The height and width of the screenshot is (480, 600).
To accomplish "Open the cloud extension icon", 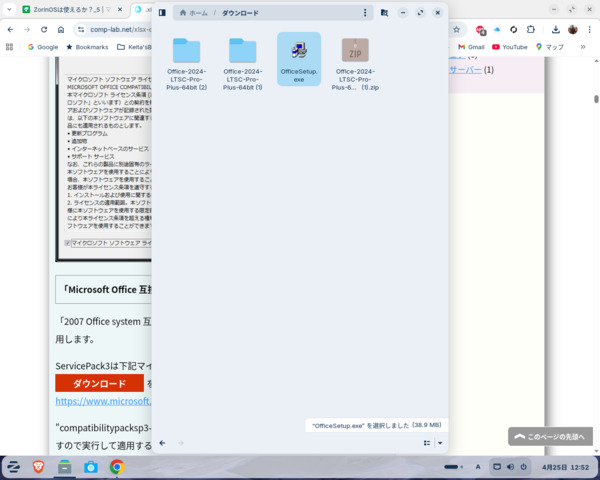I will [x=497, y=29].
